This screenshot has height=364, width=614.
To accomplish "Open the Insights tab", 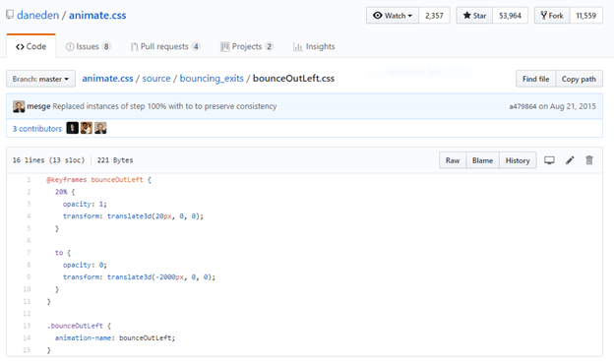I will (314, 46).
